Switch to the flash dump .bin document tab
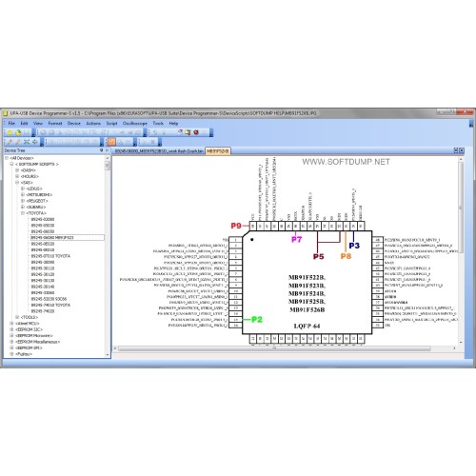 (159, 151)
